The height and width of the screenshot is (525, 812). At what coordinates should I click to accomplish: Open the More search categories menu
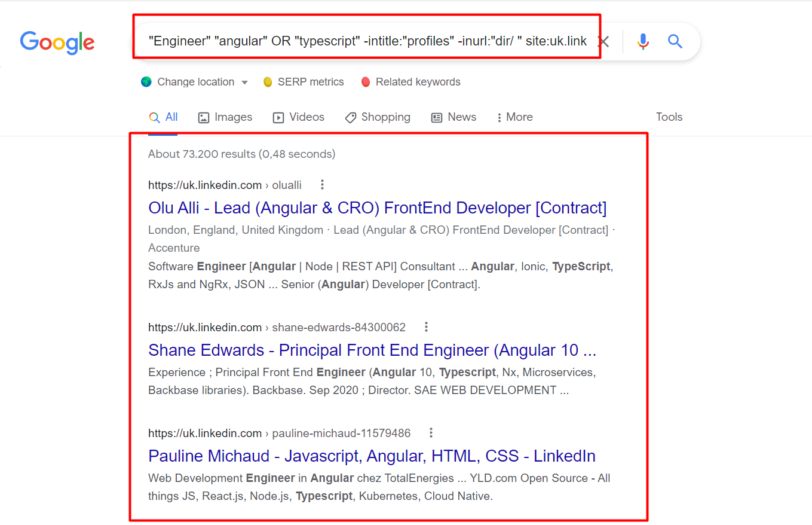tap(514, 117)
